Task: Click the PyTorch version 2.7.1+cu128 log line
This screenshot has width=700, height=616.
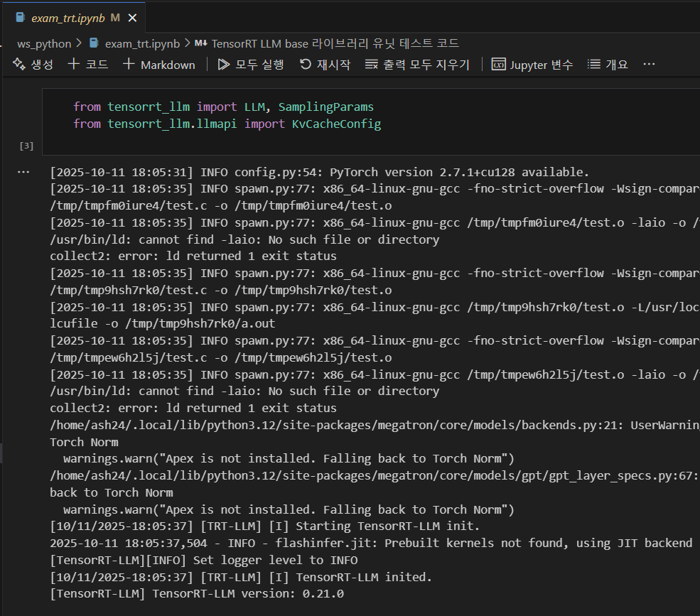Action: (x=320, y=173)
